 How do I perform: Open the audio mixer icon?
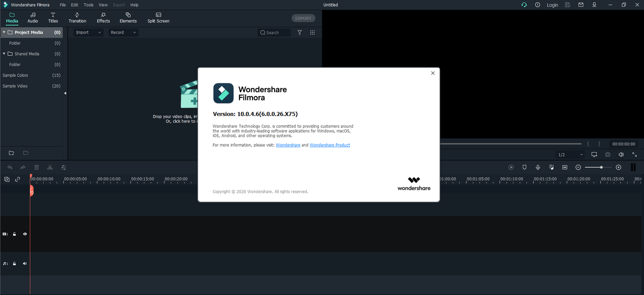pos(551,167)
